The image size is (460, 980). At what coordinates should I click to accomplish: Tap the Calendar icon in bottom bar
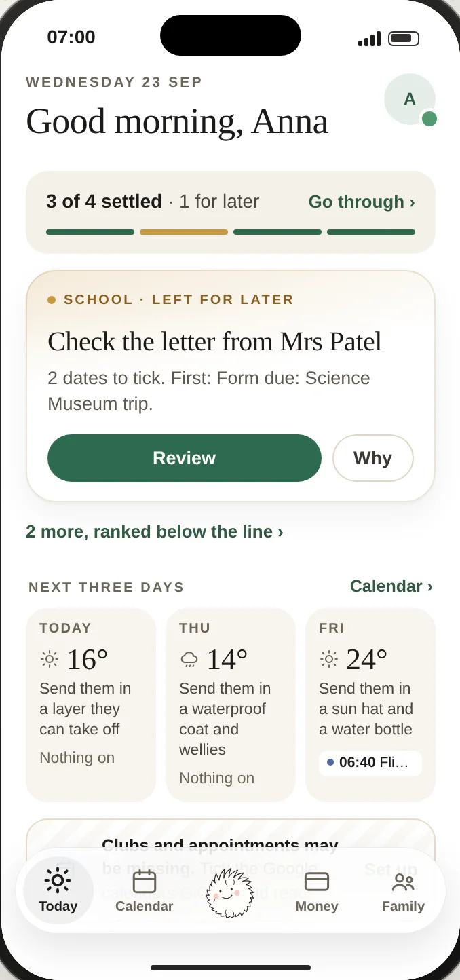tap(145, 882)
